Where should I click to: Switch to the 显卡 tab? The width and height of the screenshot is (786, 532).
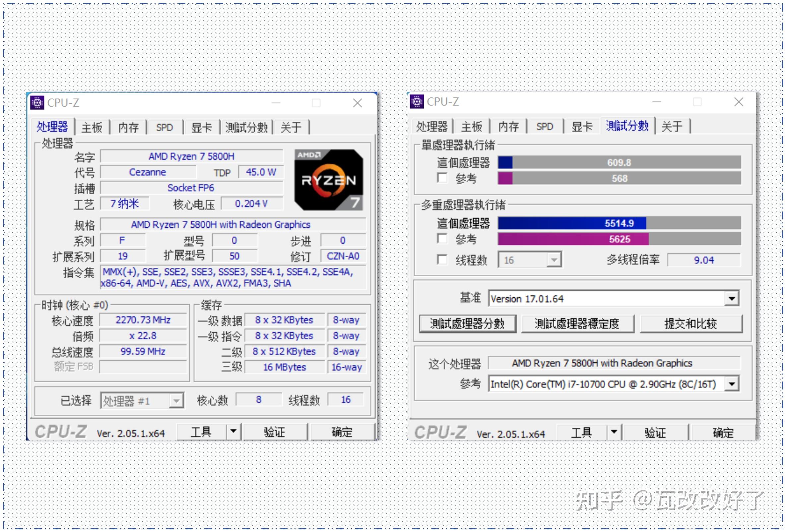point(202,127)
